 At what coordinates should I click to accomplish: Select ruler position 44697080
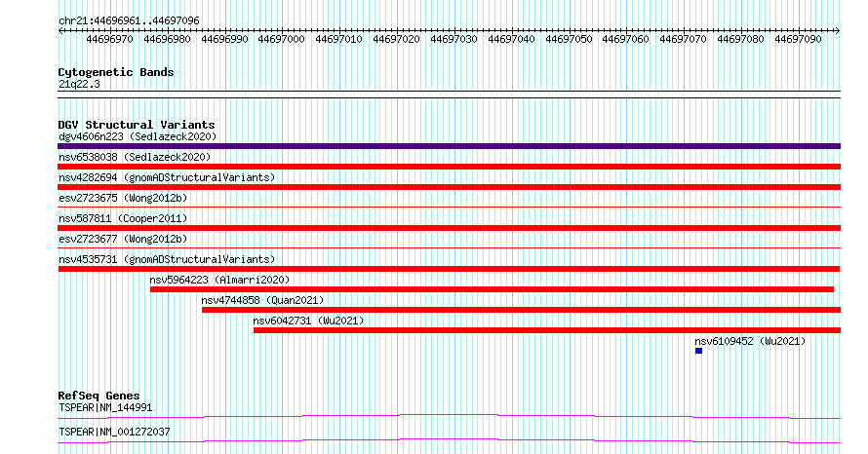pyautogui.click(x=740, y=39)
